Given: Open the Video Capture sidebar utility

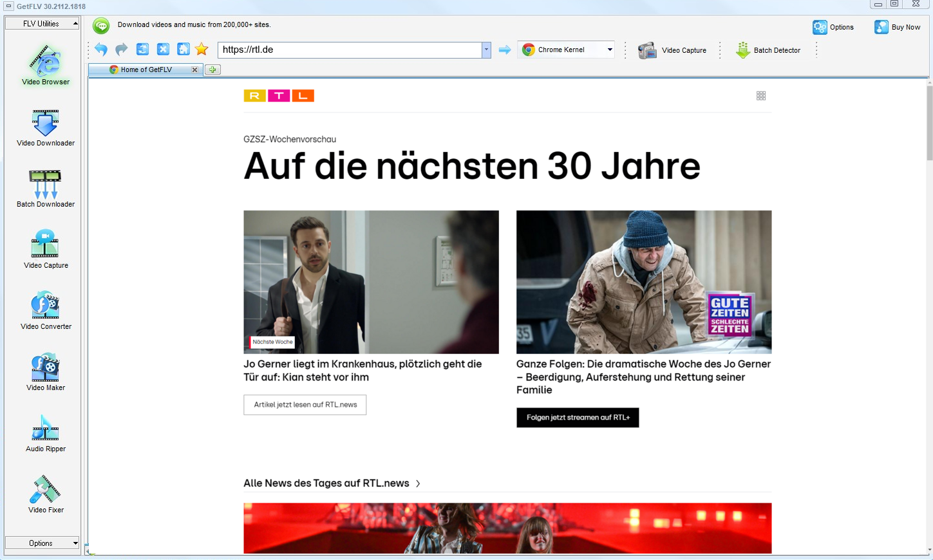Looking at the screenshot, I should 46,250.
